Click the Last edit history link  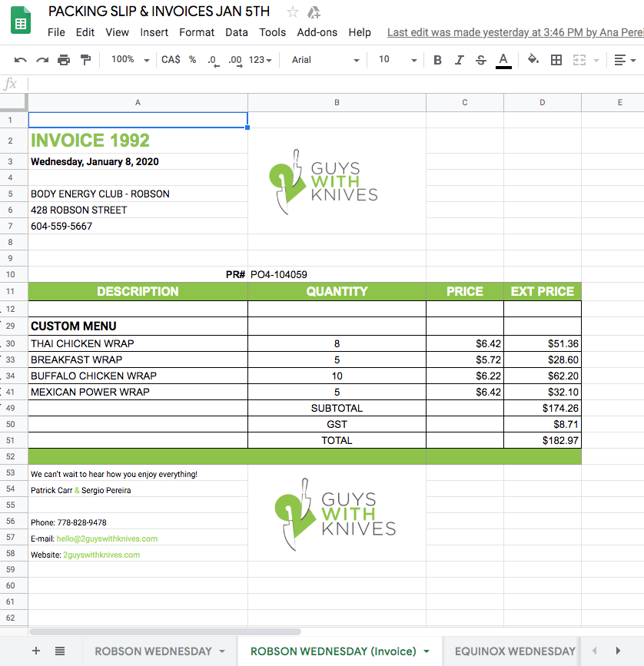(x=515, y=32)
